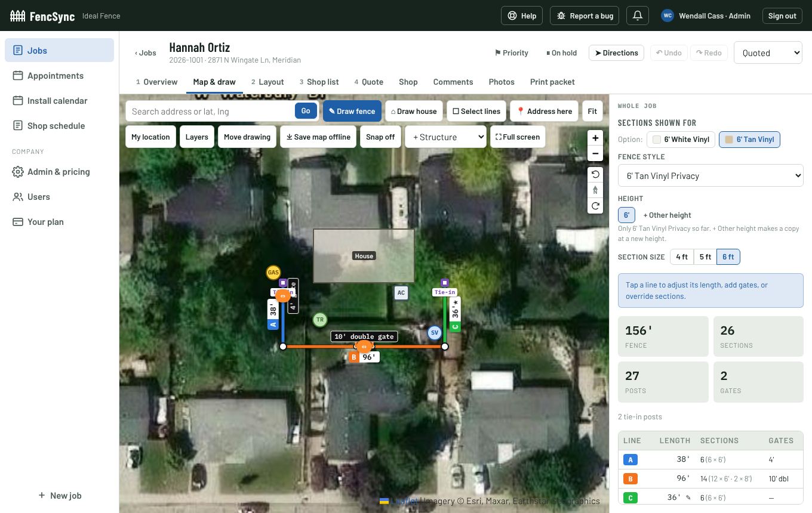Click the Draw fence button

(x=352, y=111)
